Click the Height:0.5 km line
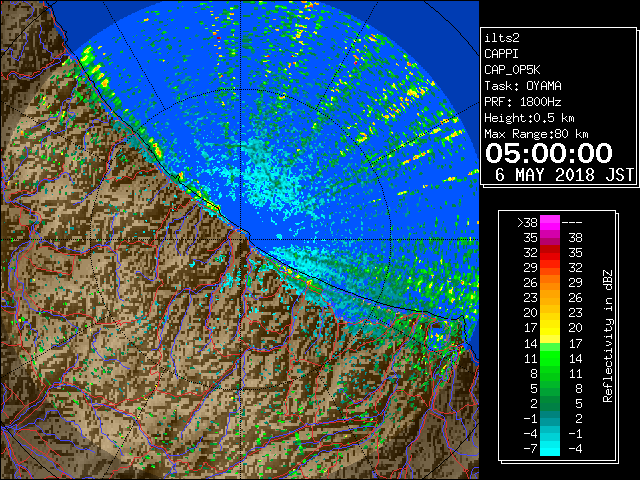 click(x=529, y=118)
